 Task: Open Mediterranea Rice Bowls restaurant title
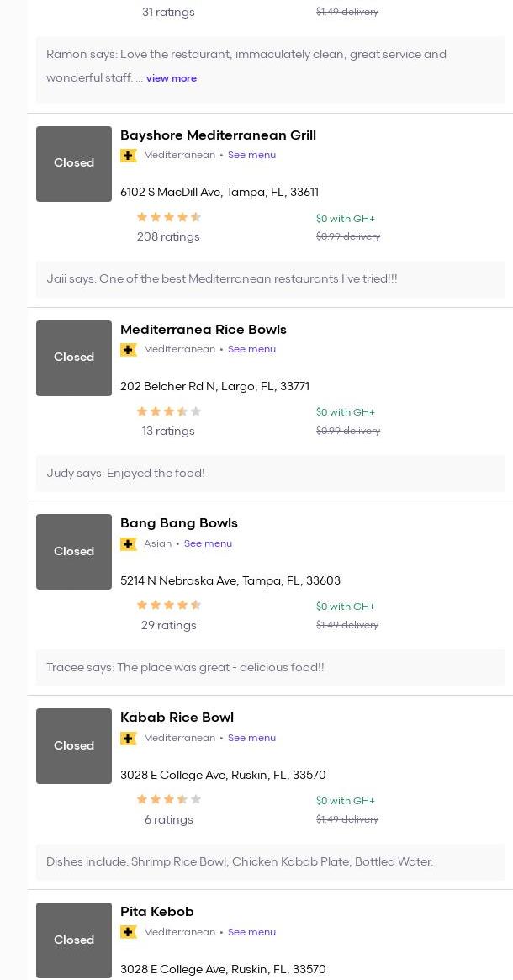[203, 330]
